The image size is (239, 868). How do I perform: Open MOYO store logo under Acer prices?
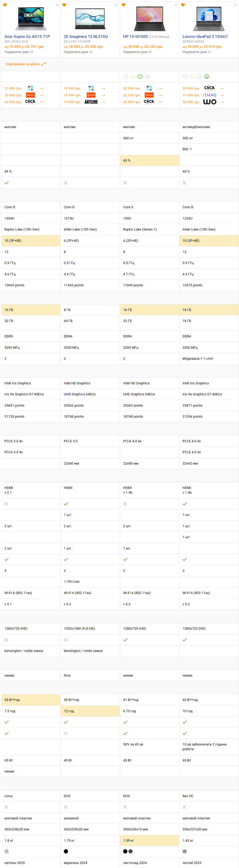[30, 88]
